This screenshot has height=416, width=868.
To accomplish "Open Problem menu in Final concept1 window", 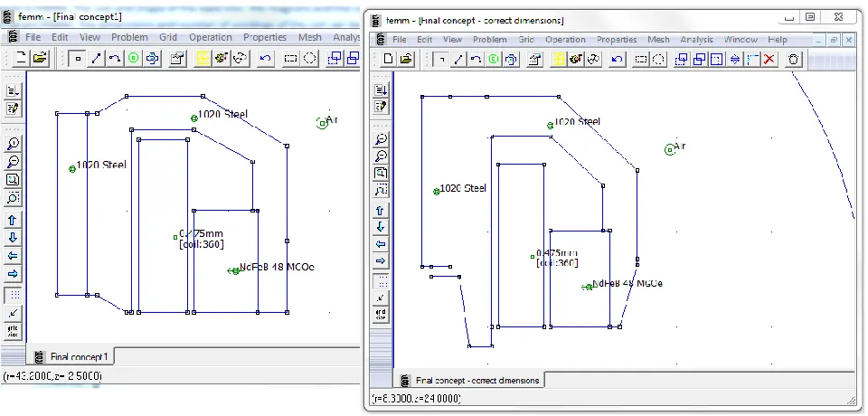I will click(129, 37).
